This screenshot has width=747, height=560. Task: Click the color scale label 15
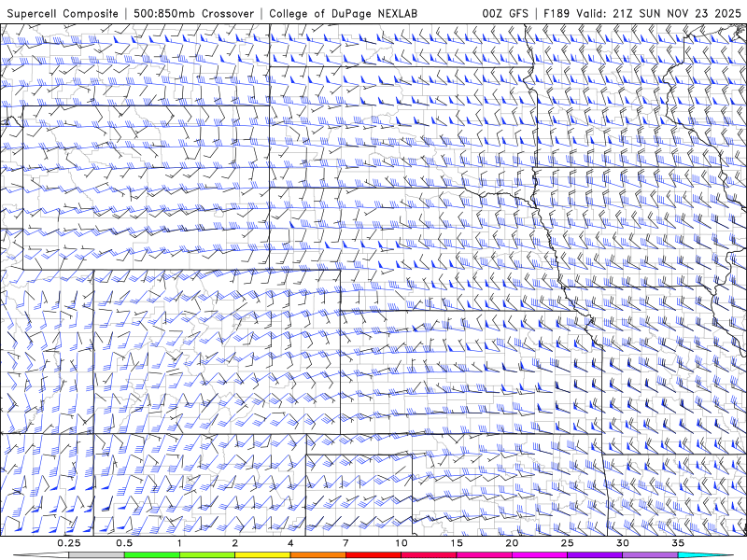[457, 543]
